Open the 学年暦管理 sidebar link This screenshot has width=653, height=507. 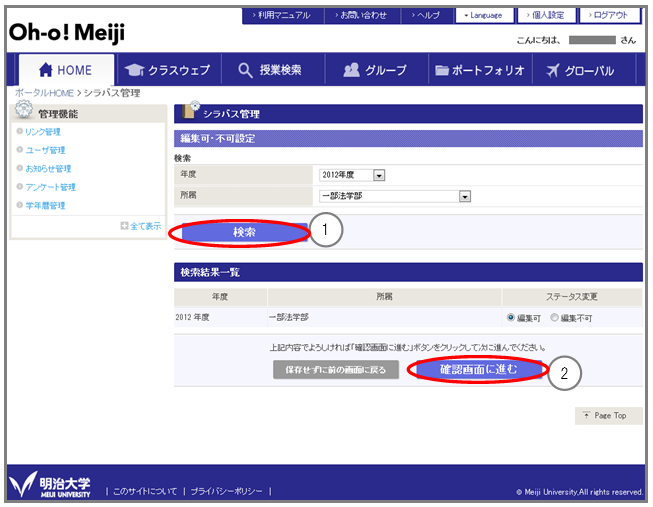[x=45, y=205]
